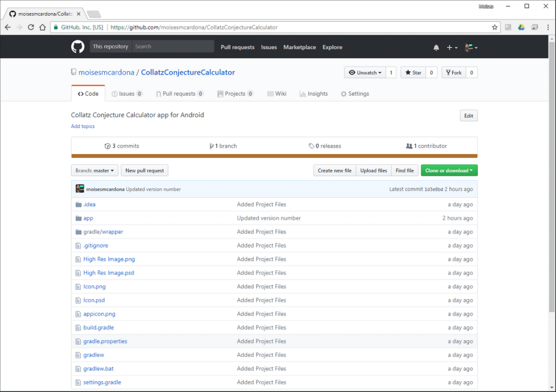Star the repository
This screenshot has width=556, height=392.
tap(413, 73)
